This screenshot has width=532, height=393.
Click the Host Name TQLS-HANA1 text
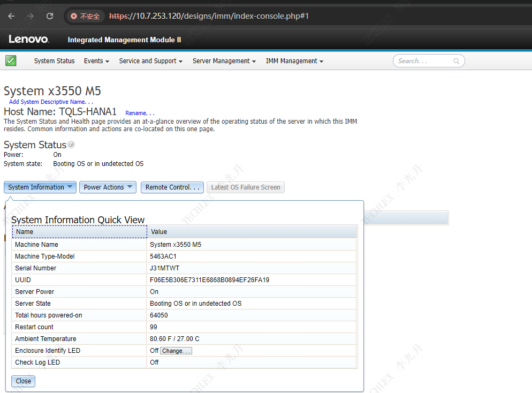(60, 112)
